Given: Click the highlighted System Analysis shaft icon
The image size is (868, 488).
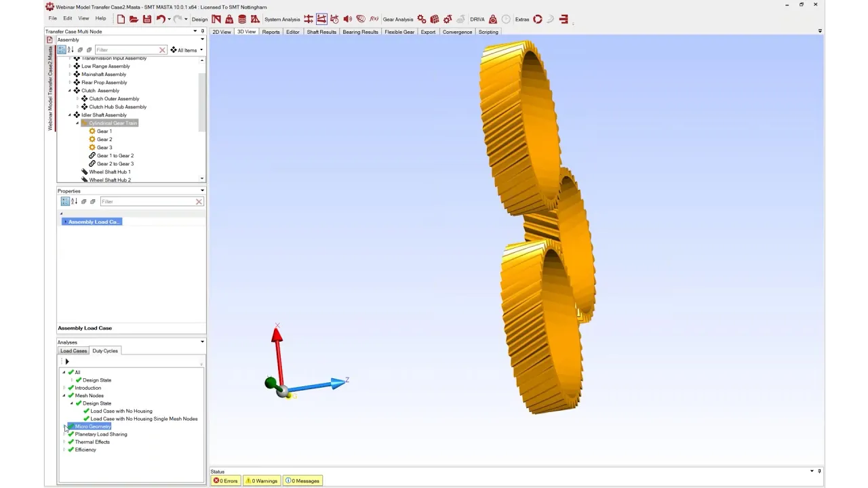Looking at the screenshot, I should tap(321, 19).
